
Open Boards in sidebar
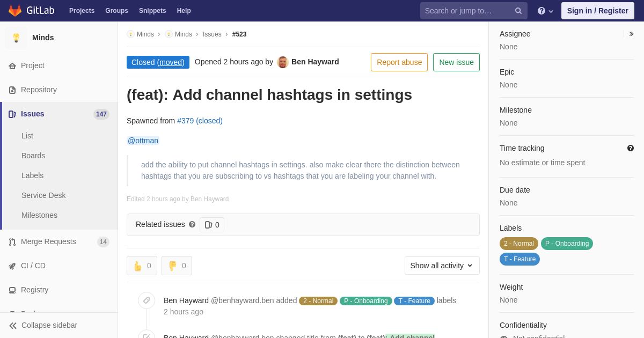[33, 156]
